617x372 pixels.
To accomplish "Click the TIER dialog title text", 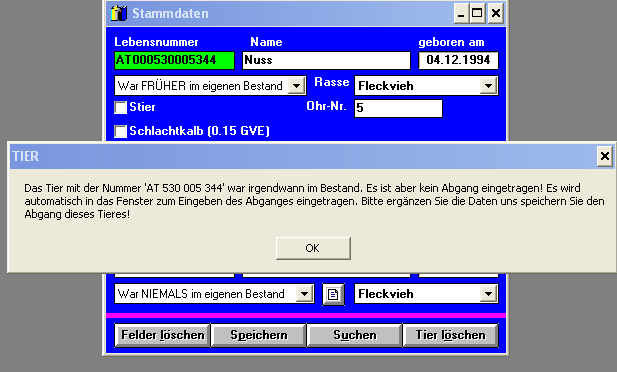I will pyautogui.click(x=26, y=156).
